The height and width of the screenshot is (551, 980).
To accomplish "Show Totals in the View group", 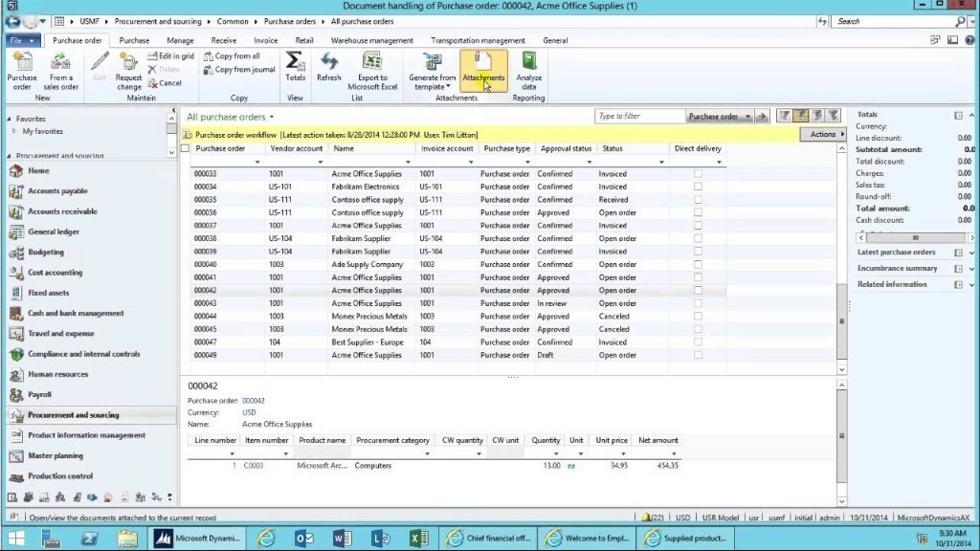I will pos(295,67).
